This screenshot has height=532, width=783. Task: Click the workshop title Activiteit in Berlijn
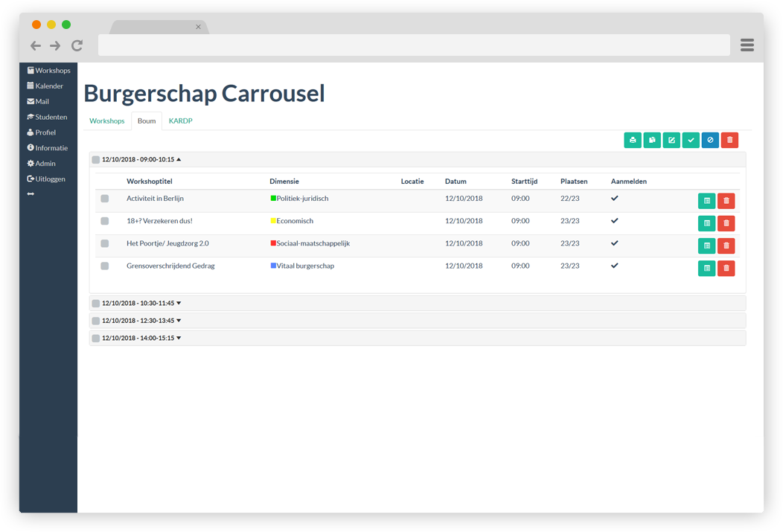pos(155,198)
